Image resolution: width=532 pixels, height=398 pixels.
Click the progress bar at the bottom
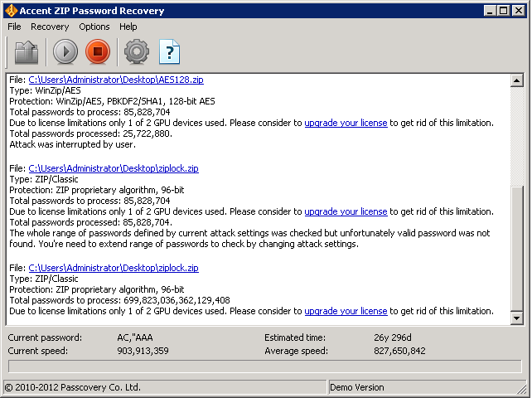[x=265, y=366]
